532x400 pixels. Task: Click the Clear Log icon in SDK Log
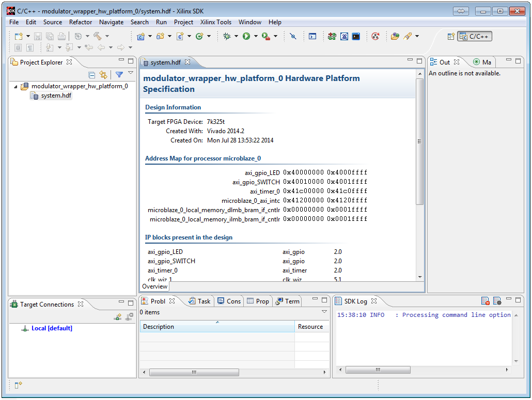point(485,301)
